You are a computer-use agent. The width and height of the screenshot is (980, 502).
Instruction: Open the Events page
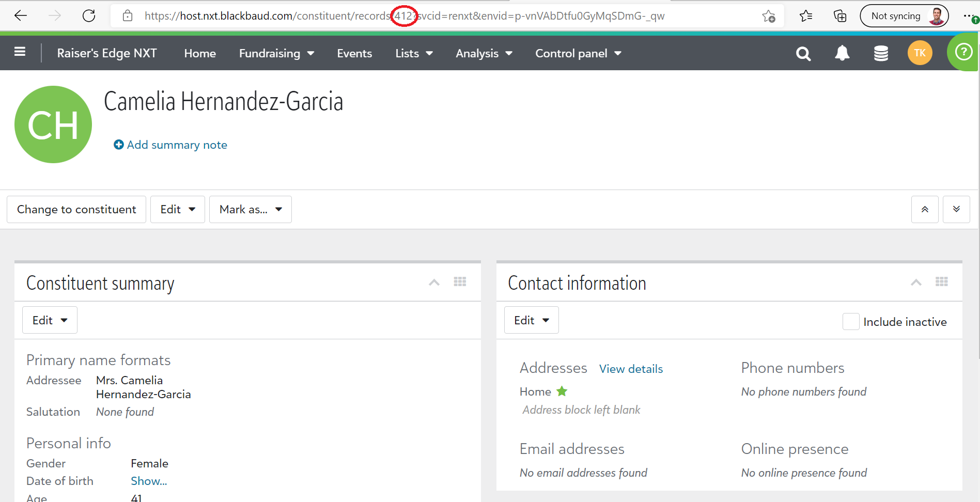(x=354, y=53)
